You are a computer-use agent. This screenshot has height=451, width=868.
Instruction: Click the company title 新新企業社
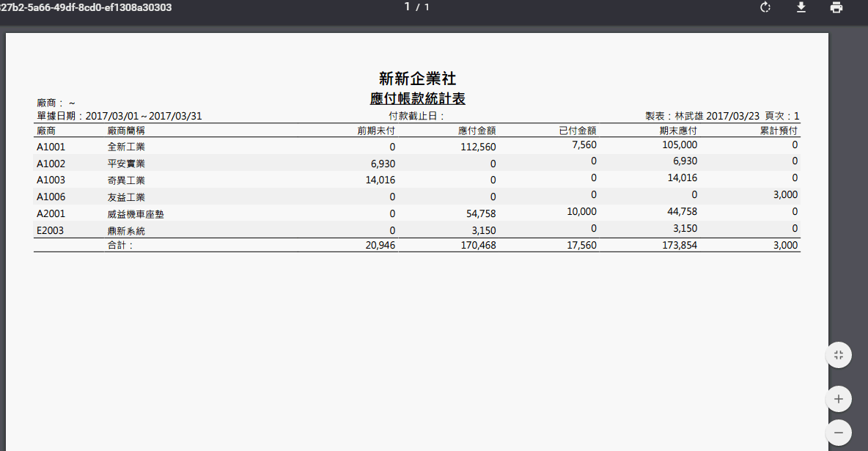click(x=417, y=78)
